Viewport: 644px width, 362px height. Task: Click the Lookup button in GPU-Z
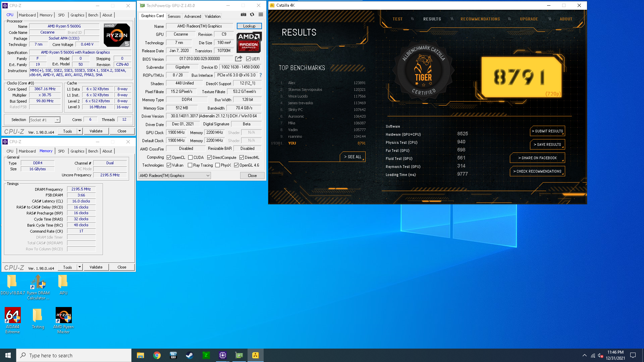point(249,26)
